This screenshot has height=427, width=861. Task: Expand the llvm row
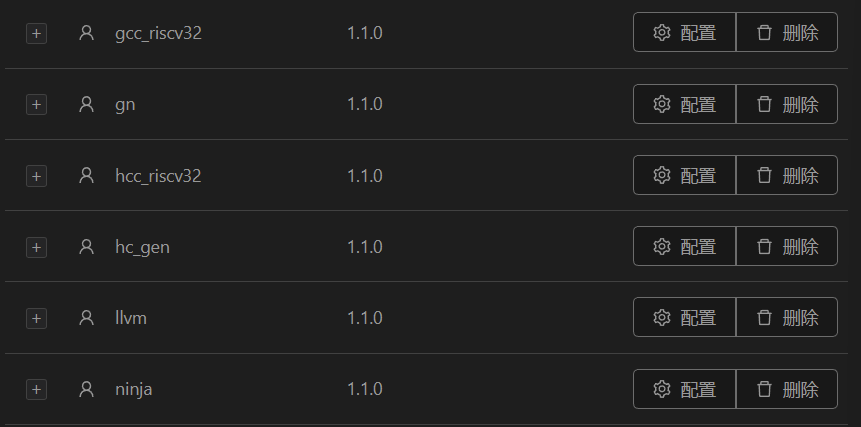(x=36, y=318)
